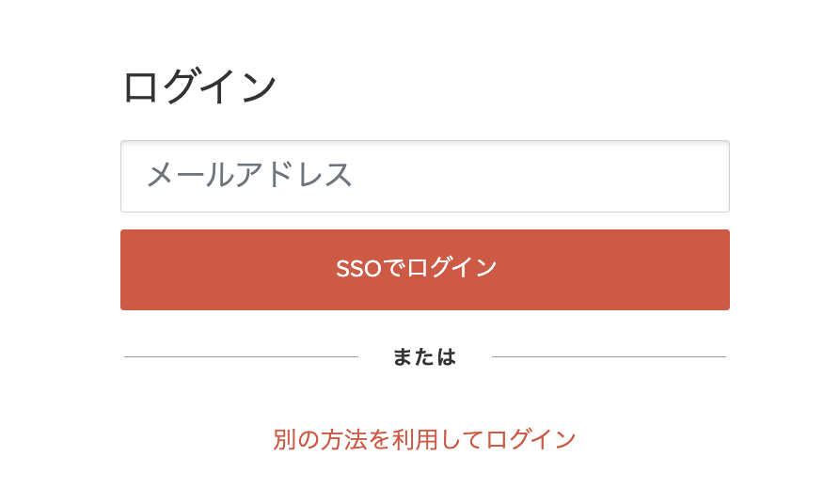Image resolution: width=839 pixels, height=504 pixels.
Task: Place cursor in the メールアドレス box
Action: pyautogui.click(x=425, y=177)
